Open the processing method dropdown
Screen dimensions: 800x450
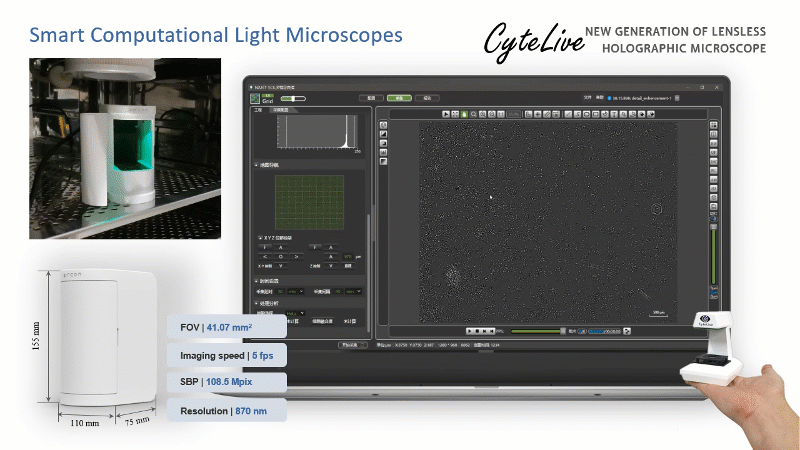[x=295, y=313]
